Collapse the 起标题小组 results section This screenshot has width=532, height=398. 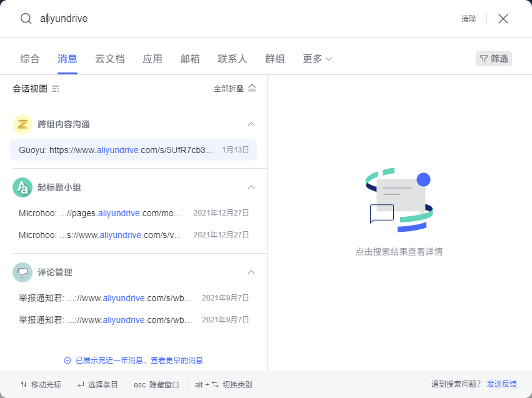coord(251,187)
